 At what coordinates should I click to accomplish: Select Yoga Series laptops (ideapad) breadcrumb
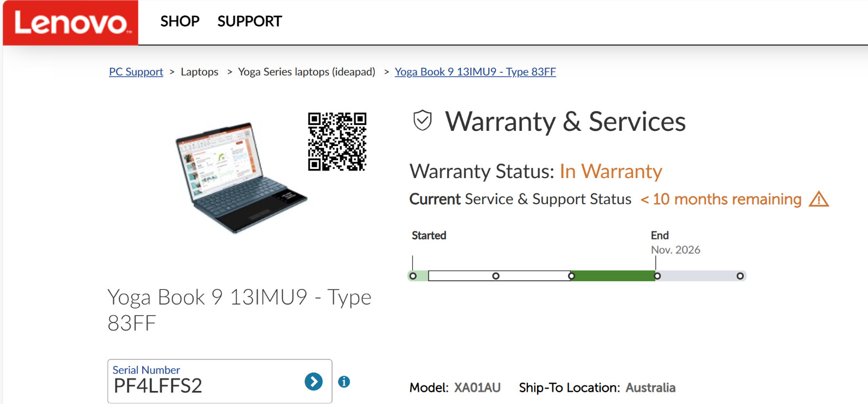307,72
